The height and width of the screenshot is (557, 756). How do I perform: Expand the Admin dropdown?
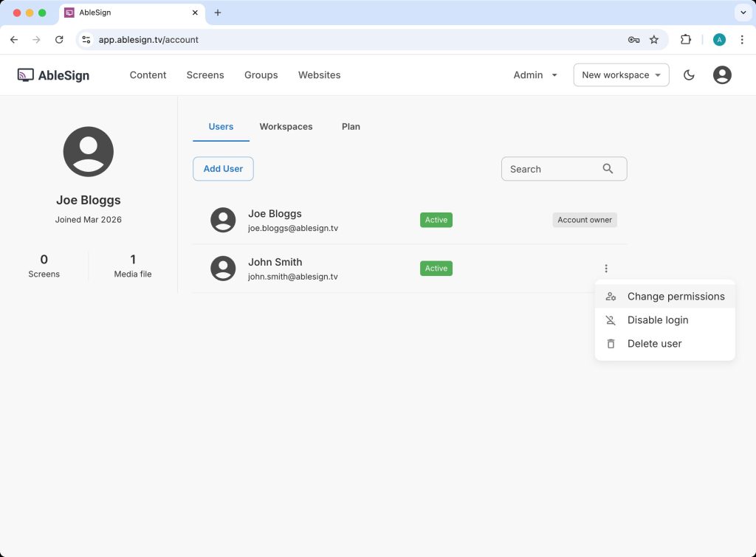point(535,75)
